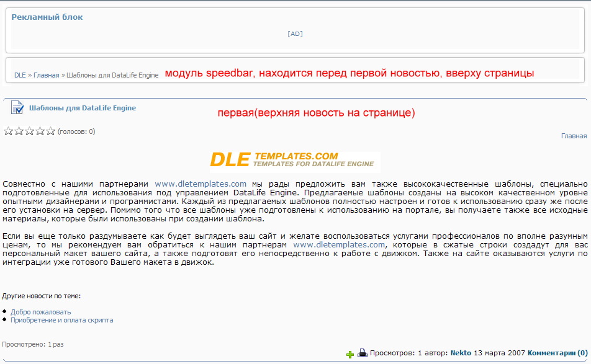The width and height of the screenshot is (591, 364).
Task: Click the printer print-version icon
Action: pos(362,353)
